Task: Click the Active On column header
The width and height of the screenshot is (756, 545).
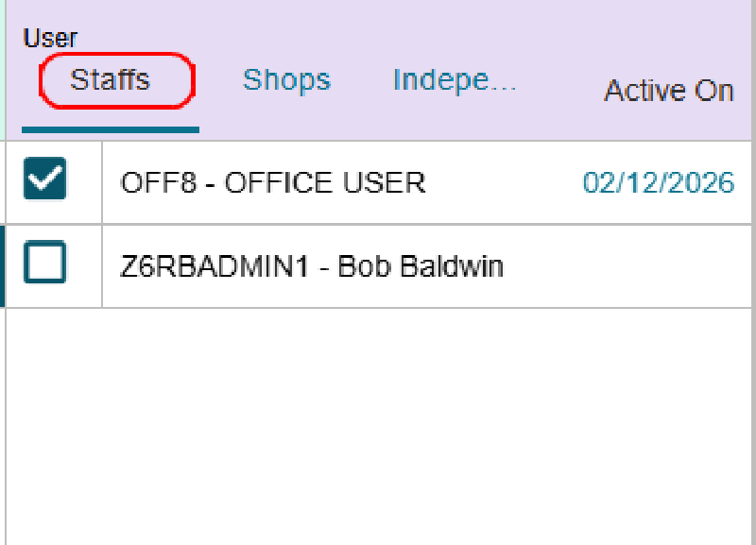Action: (668, 91)
